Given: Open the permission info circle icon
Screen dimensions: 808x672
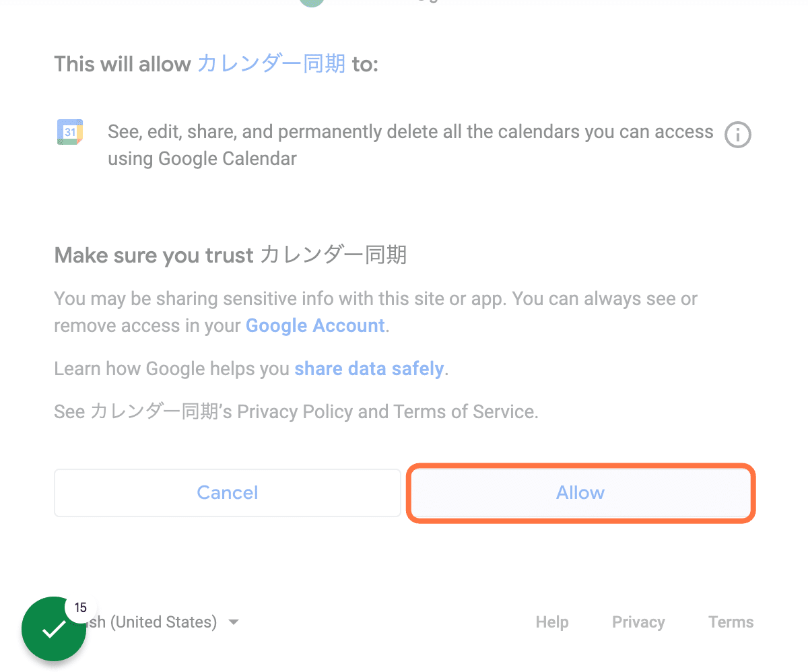Looking at the screenshot, I should pos(737,135).
